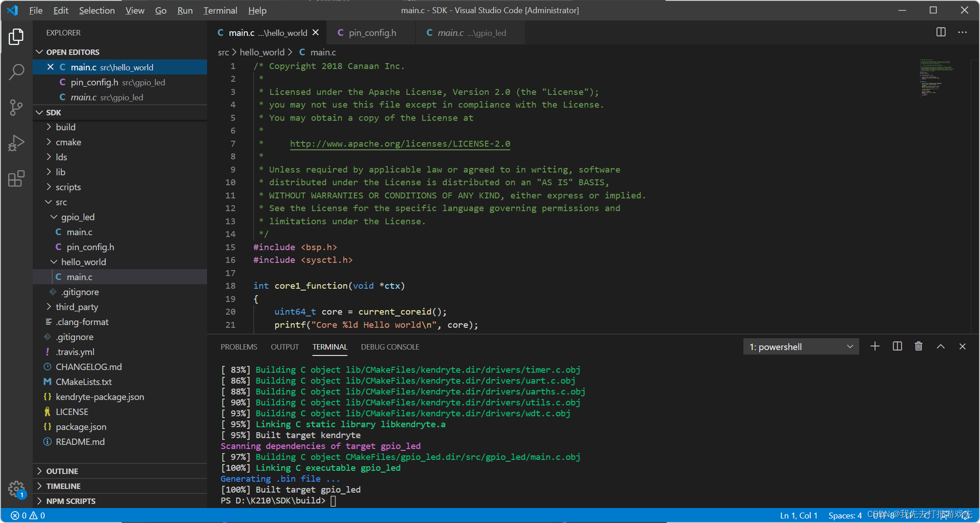Switch to the pin_config.h editor tab
Viewport: 980px width, 523px height.
pos(372,33)
